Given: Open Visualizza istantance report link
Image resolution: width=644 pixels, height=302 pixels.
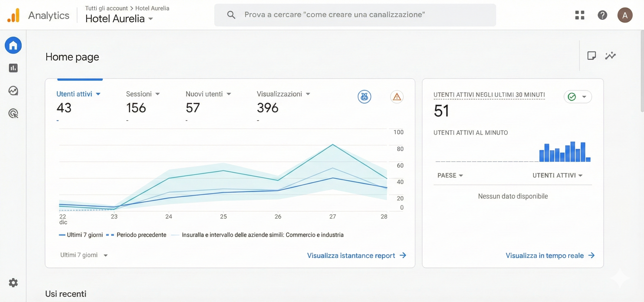Looking at the screenshot, I should point(356,255).
